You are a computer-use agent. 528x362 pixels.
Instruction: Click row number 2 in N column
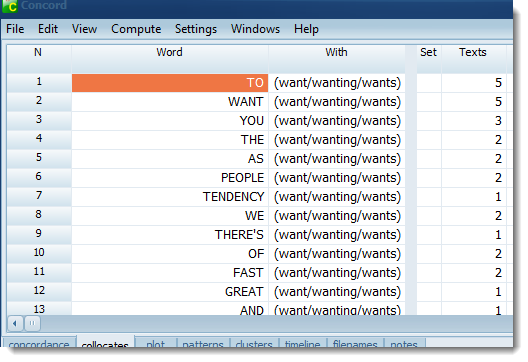tap(39, 102)
